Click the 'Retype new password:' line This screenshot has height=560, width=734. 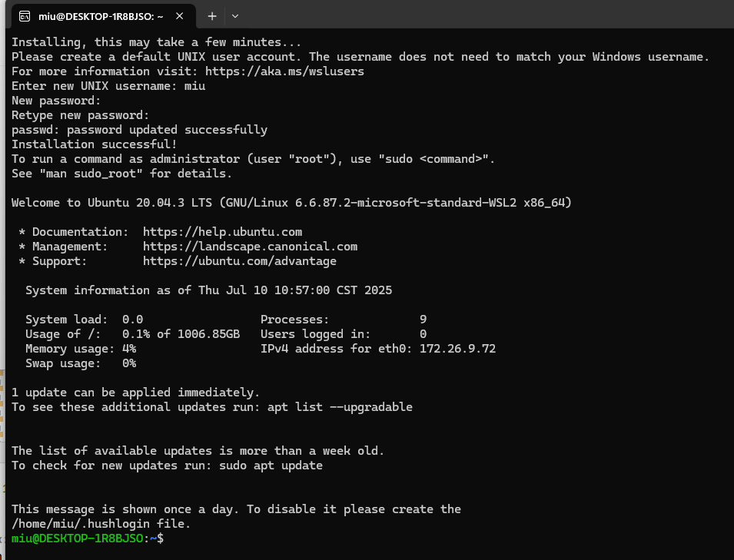click(x=80, y=115)
